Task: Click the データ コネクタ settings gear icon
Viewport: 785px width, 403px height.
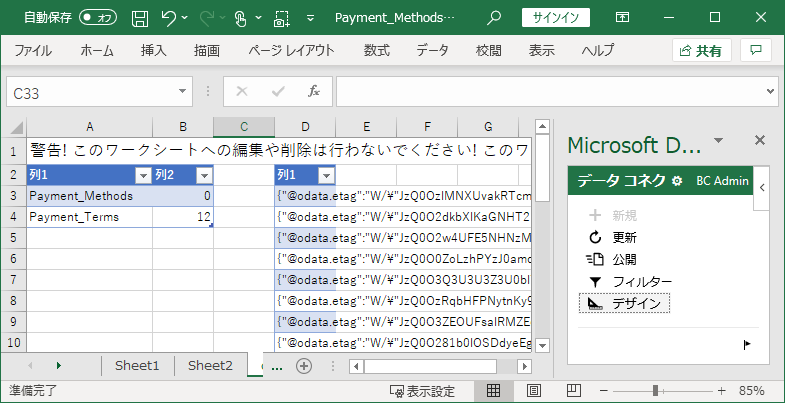Action: (x=677, y=181)
